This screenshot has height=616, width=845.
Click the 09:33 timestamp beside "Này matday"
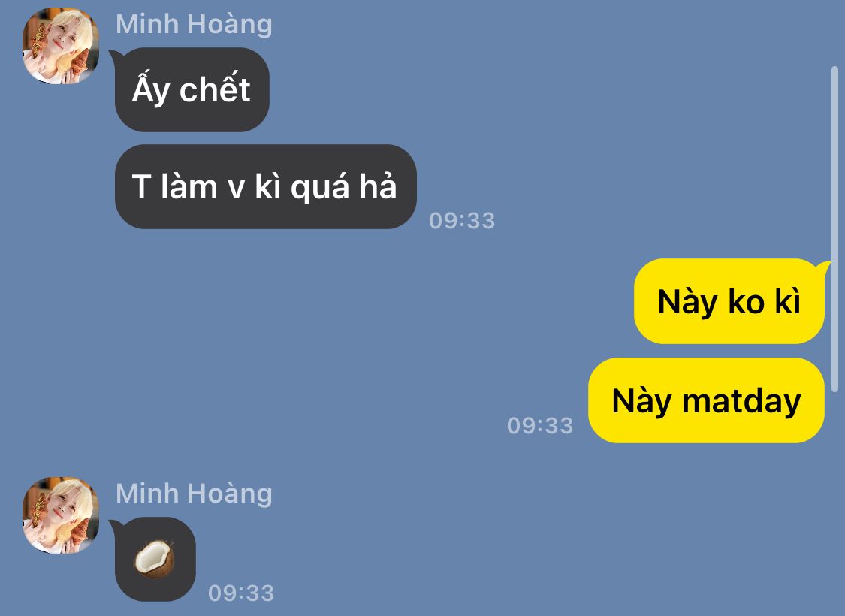coord(540,426)
